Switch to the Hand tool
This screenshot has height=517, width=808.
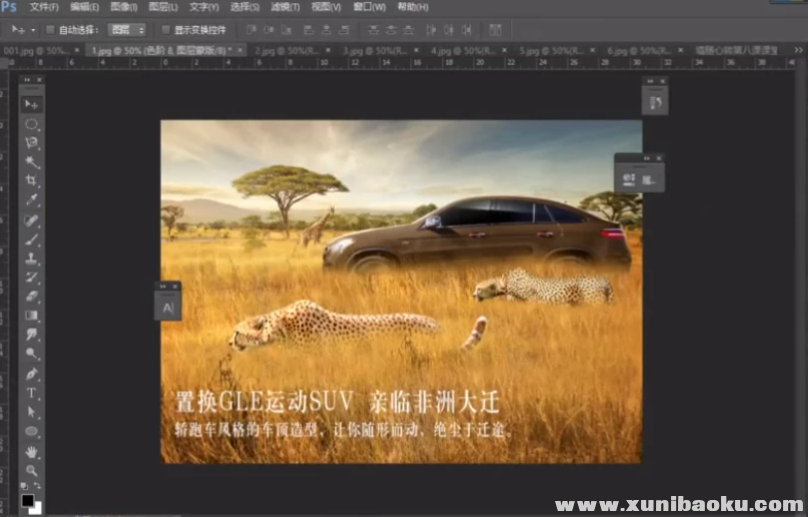pos(32,451)
